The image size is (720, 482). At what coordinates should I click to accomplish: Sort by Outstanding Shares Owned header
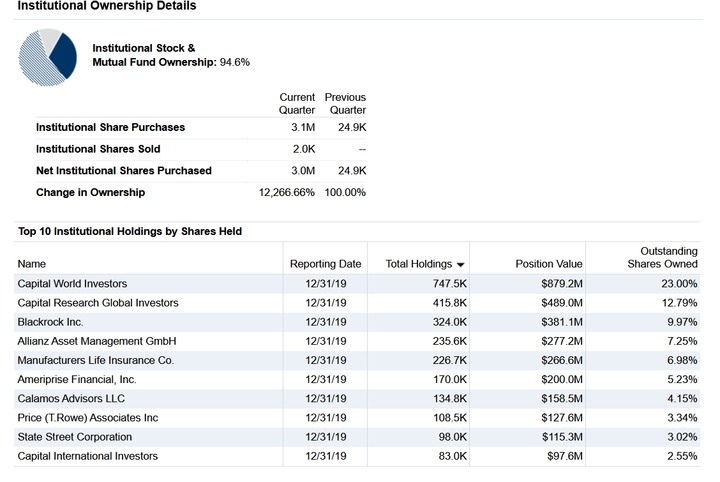click(x=663, y=258)
